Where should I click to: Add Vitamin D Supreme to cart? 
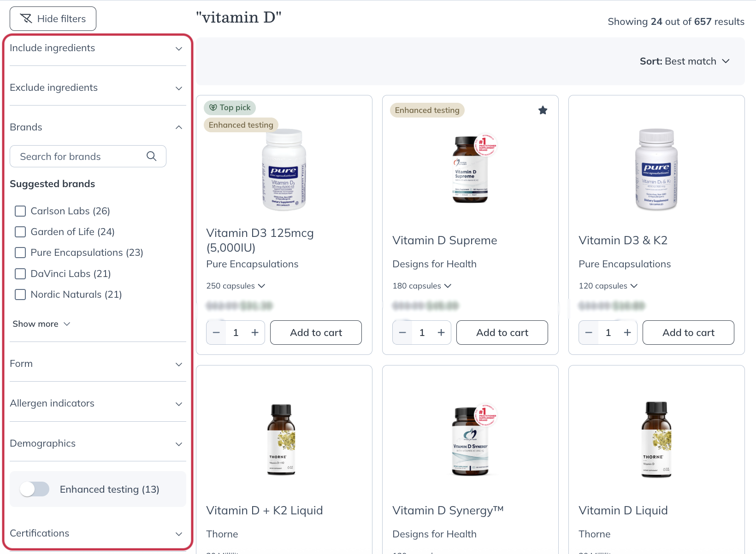tap(502, 332)
